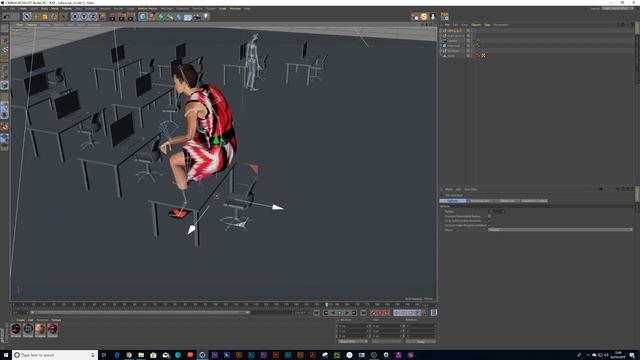Click the Undo arrow in top toolbar
This screenshot has height=360, width=640.
click(6, 16)
